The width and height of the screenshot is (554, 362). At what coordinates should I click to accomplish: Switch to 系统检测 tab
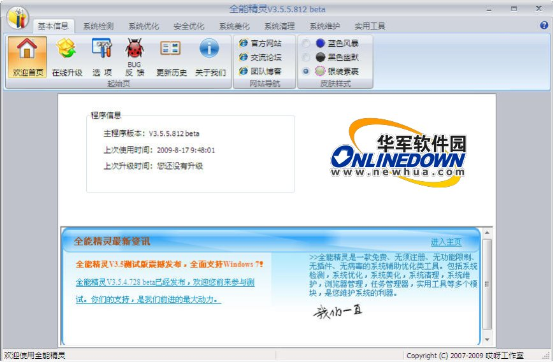point(98,26)
